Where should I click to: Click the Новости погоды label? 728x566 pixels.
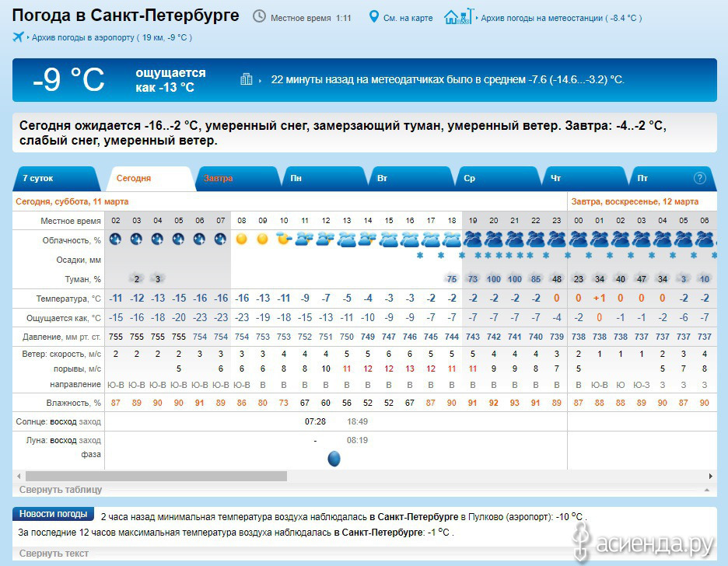tap(53, 514)
